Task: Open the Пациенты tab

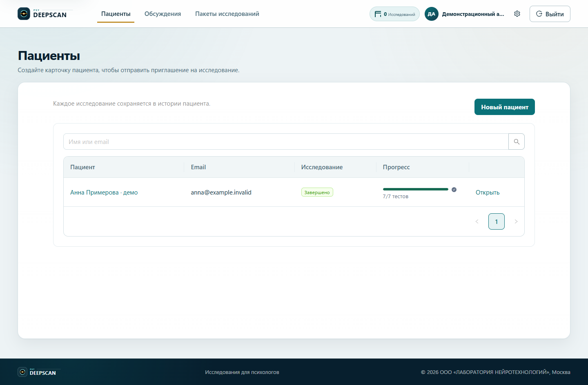Action: (116, 14)
